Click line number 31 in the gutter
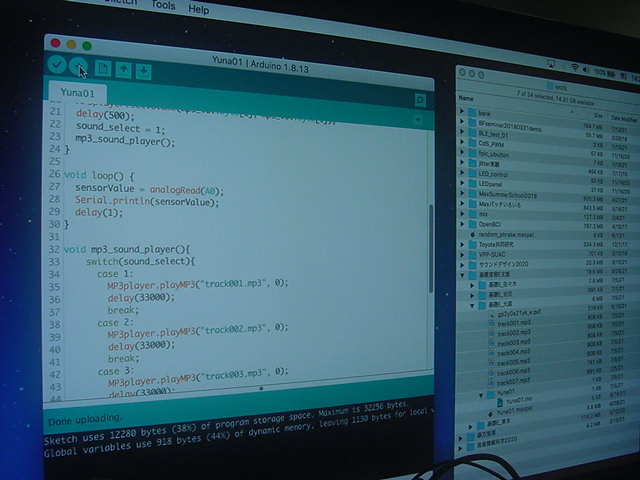The width and height of the screenshot is (640, 480). [54, 237]
